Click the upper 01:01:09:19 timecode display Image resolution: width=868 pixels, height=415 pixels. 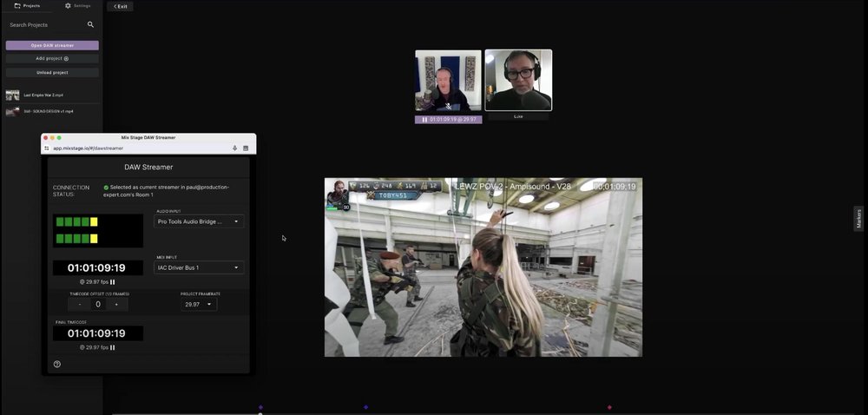click(x=98, y=267)
